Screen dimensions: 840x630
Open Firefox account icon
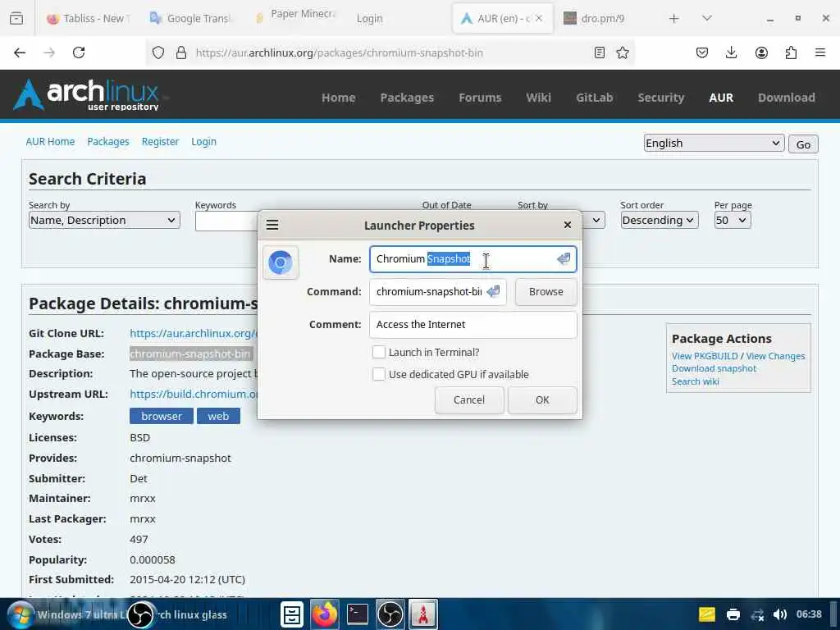[x=761, y=52]
